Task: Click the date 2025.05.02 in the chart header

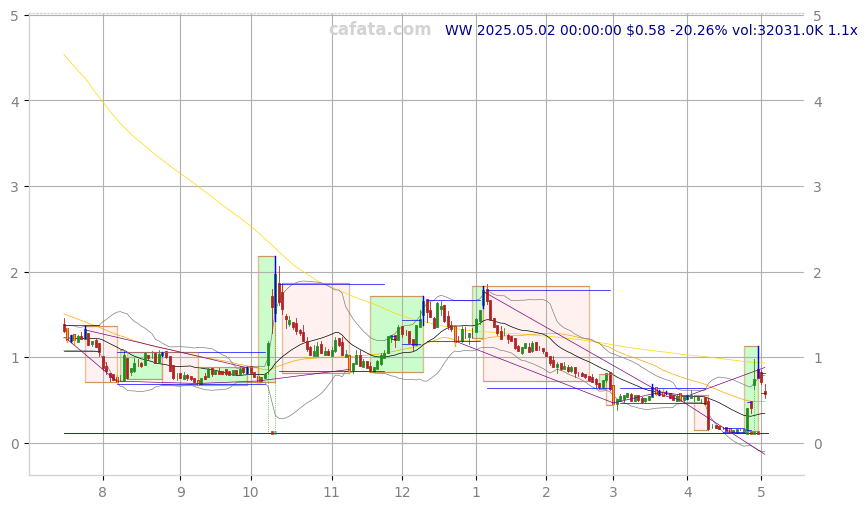Action: click(515, 30)
